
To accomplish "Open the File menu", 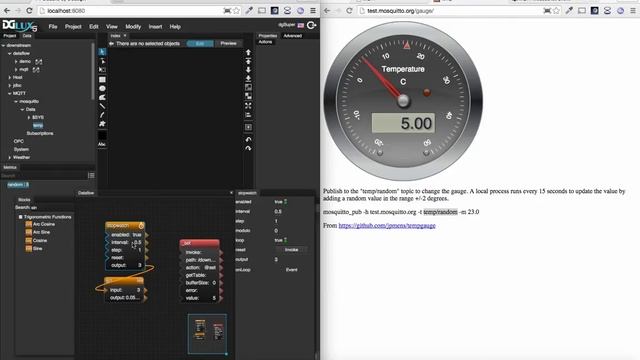I will coord(53,27).
